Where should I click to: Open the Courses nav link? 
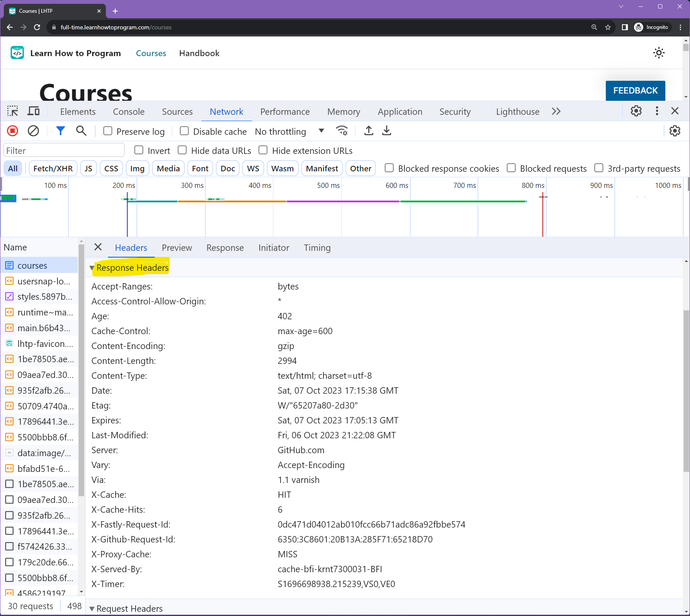151,53
